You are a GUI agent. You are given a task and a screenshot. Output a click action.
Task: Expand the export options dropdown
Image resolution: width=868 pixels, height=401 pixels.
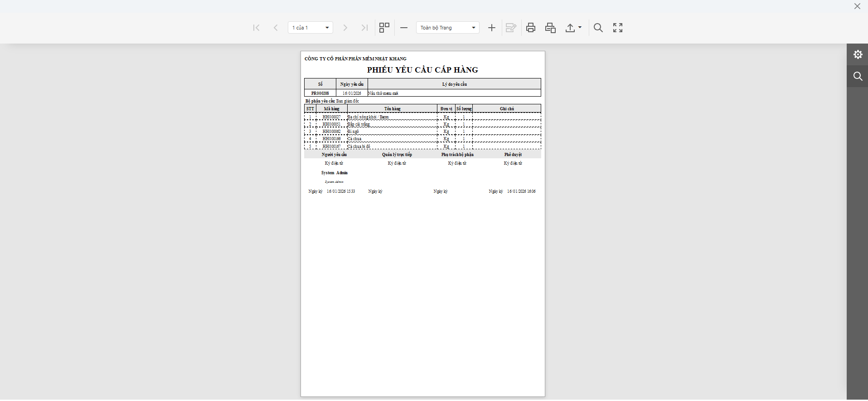click(x=573, y=28)
